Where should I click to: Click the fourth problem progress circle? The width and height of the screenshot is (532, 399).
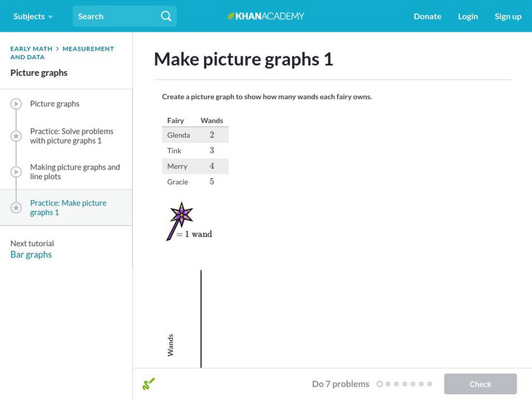coord(405,384)
